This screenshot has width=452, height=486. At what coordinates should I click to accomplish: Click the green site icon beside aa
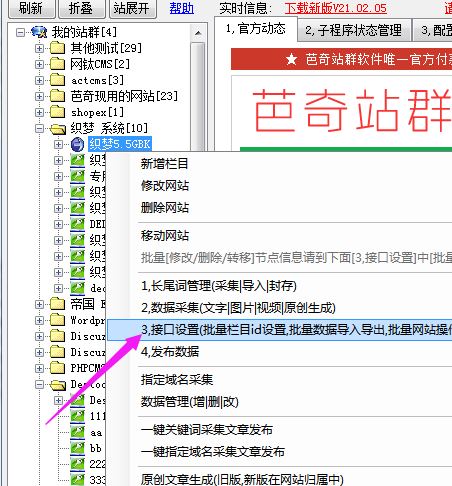pyautogui.click(x=77, y=432)
